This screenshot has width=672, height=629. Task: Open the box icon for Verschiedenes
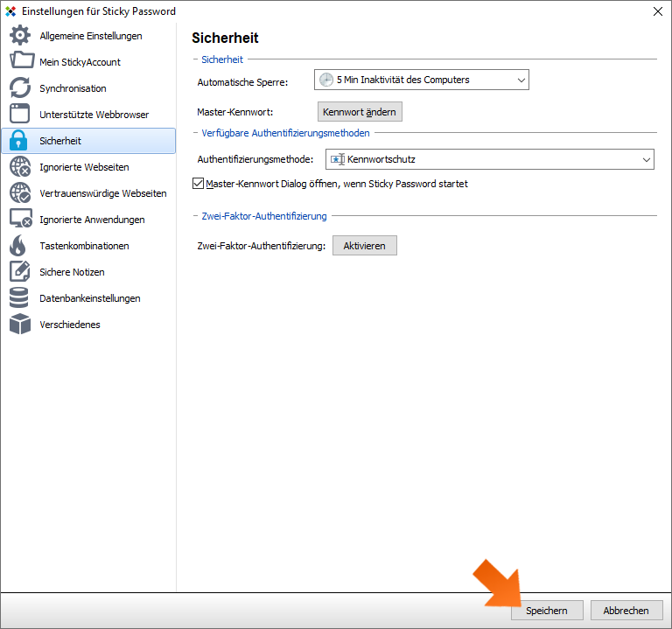tap(20, 324)
